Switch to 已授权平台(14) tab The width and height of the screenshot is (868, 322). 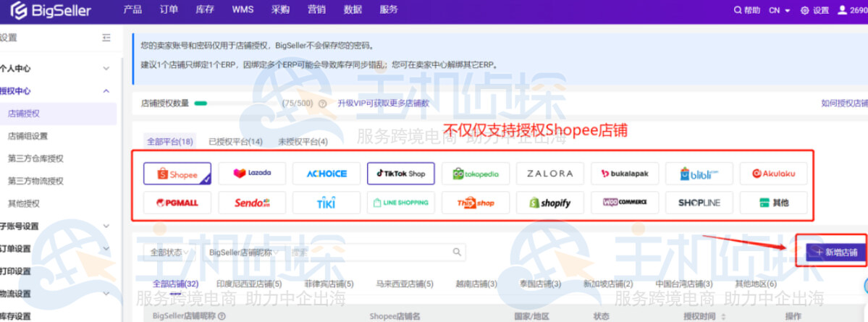236,142
